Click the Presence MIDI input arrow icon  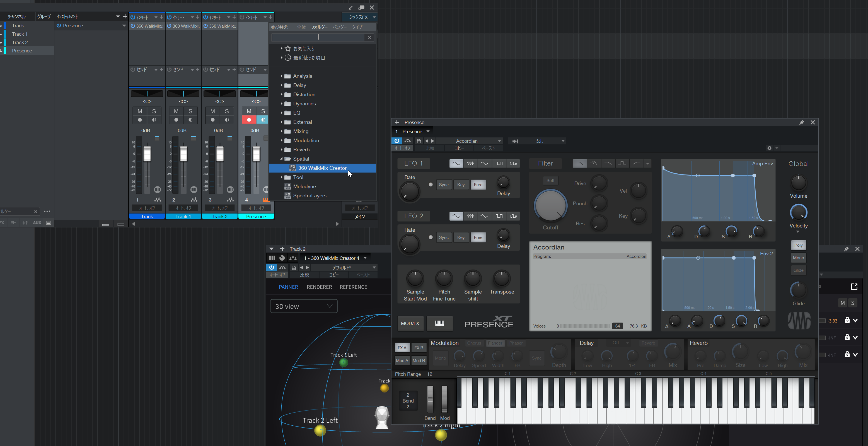tap(515, 141)
